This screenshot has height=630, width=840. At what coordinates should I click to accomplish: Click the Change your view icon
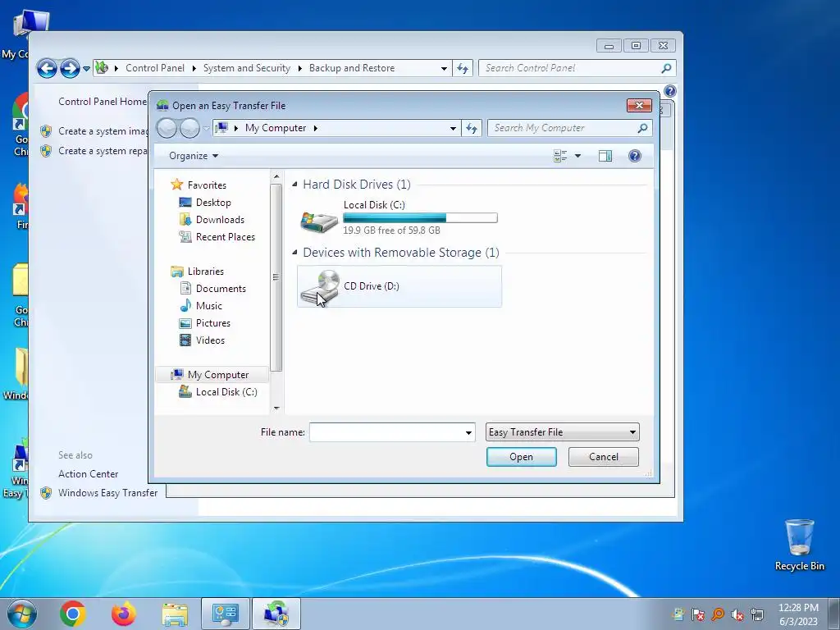[x=559, y=156]
